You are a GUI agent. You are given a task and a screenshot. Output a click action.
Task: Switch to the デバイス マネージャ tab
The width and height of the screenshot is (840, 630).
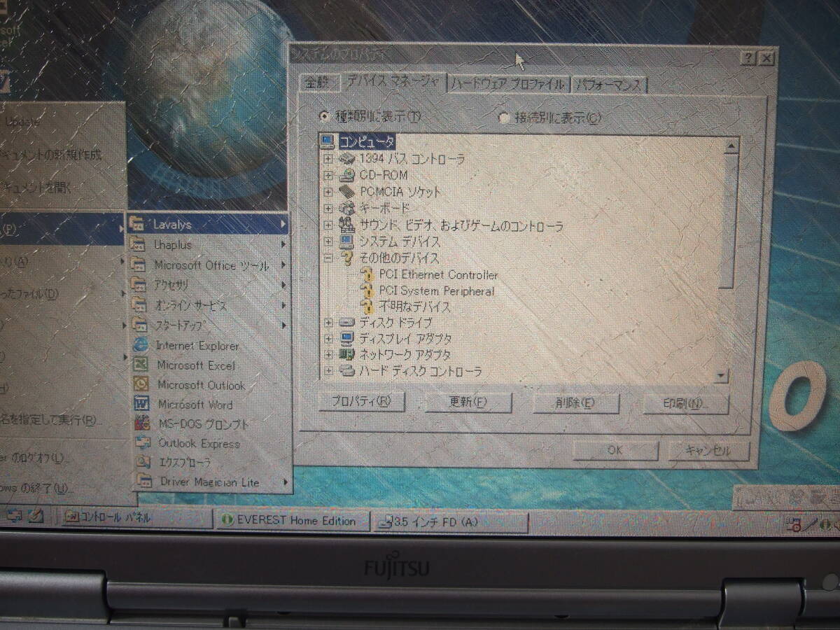coord(393,81)
